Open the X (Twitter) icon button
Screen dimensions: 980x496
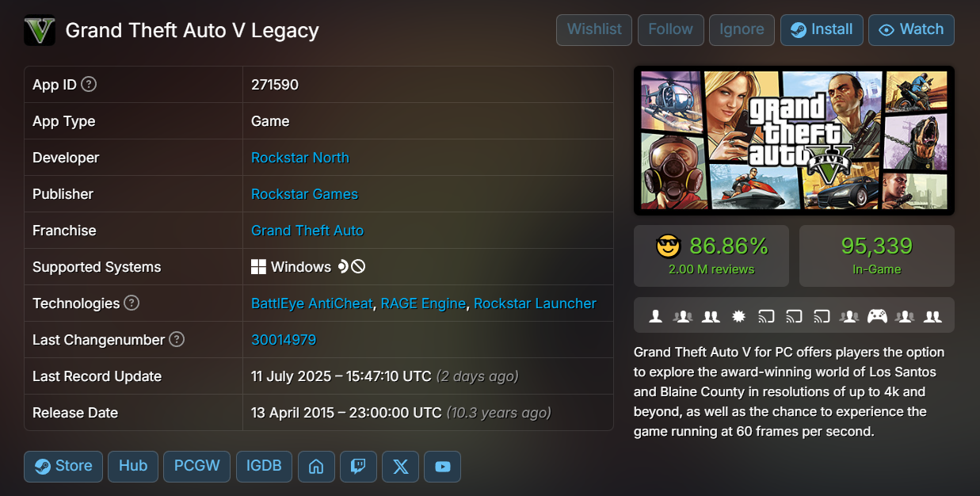400,467
